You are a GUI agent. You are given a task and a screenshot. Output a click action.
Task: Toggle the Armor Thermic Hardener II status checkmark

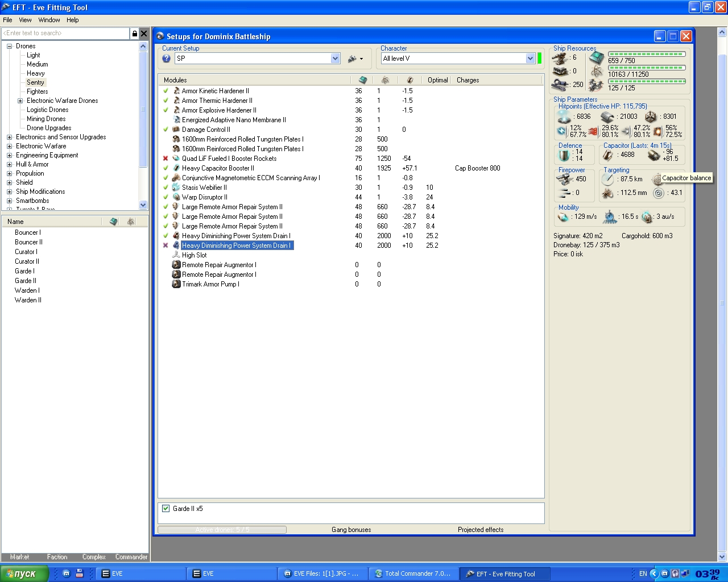[166, 101]
